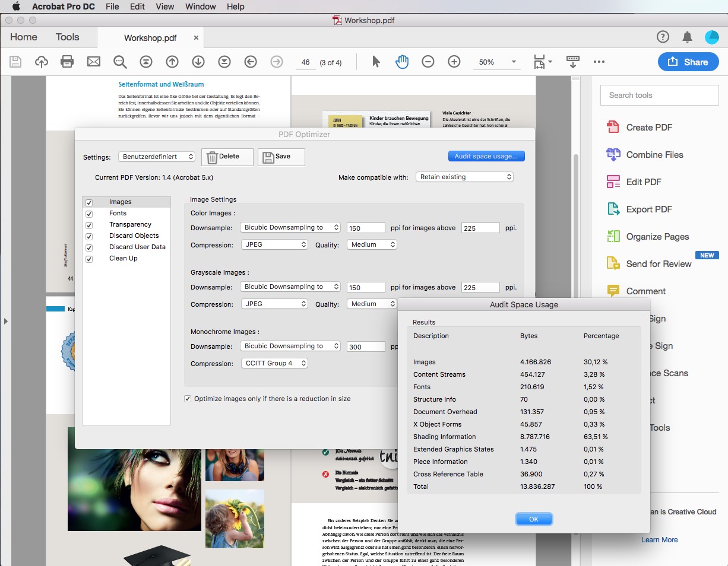This screenshot has width=728, height=566.
Task: Toggle the Clean Up checkbox
Action: tap(89, 259)
